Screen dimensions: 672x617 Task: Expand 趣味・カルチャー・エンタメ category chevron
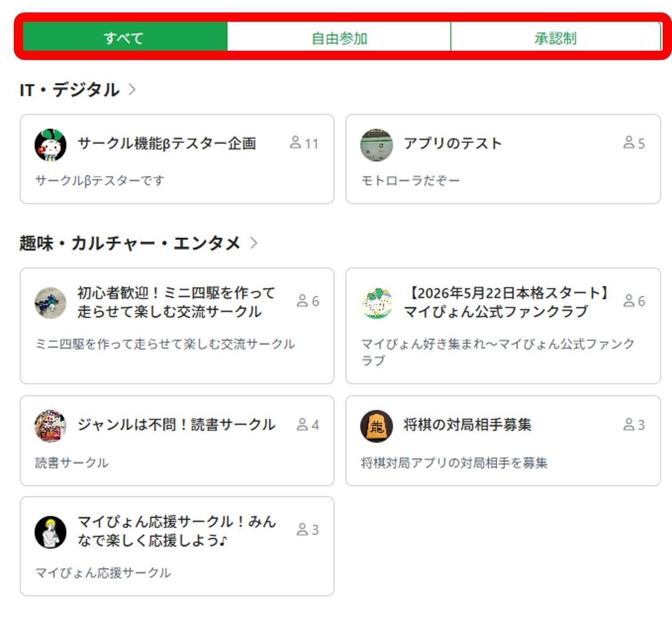254,243
